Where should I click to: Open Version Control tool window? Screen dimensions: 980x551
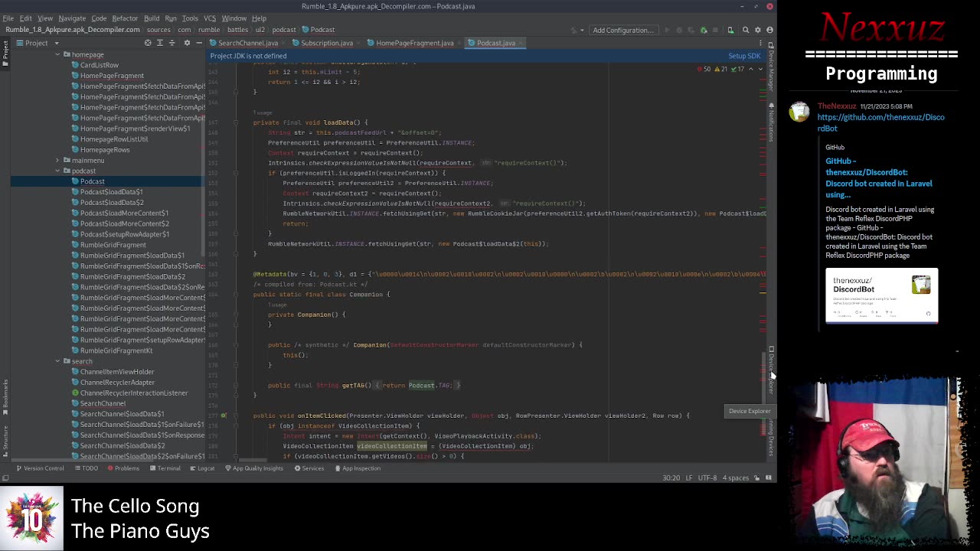(39, 468)
